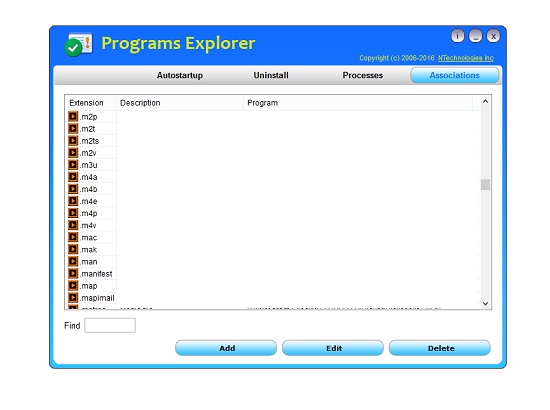Viewport: 550px width, 410px height.
Task: Click the .mapimail extension icon
Action: [73, 297]
